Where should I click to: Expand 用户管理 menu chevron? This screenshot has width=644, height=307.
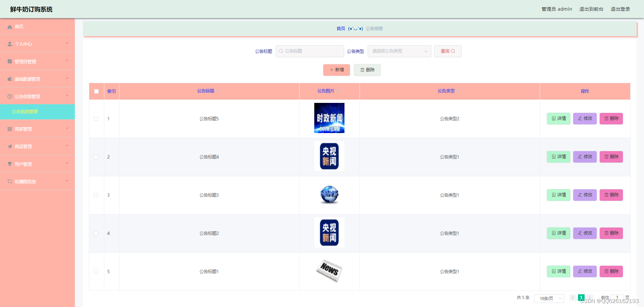(x=67, y=163)
